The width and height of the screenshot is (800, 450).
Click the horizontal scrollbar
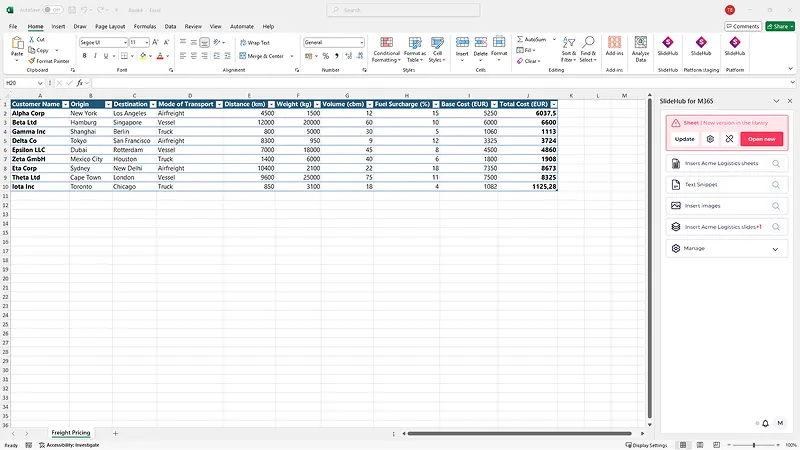pyautogui.click(x=519, y=434)
